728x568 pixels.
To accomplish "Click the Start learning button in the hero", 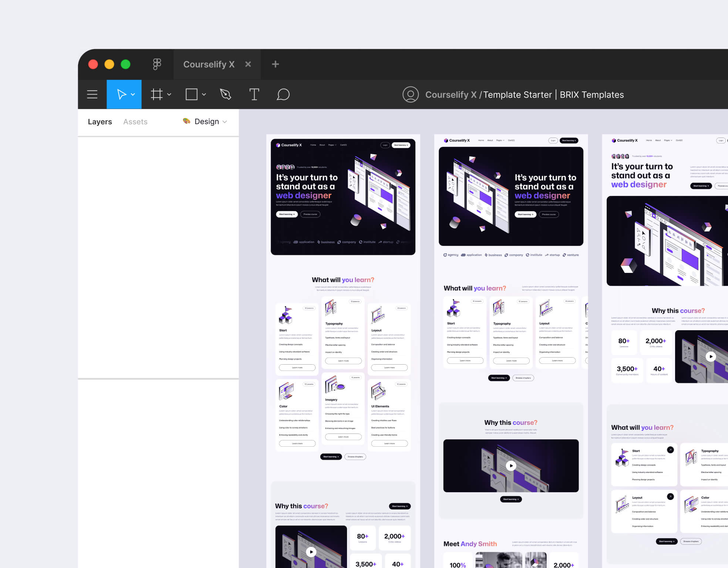I will coord(287,214).
